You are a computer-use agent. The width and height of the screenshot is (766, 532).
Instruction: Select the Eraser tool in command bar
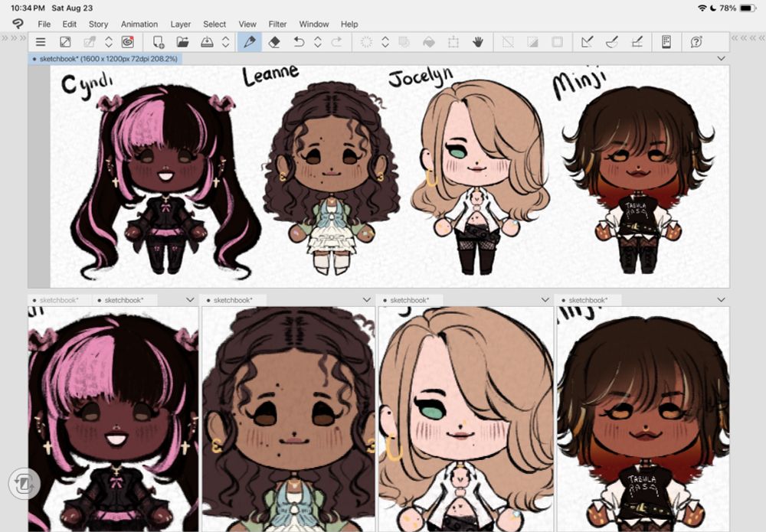click(274, 42)
